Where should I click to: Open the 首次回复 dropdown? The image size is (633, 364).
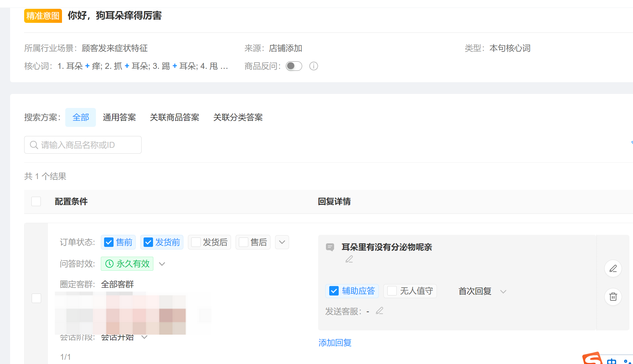[482, 291]
